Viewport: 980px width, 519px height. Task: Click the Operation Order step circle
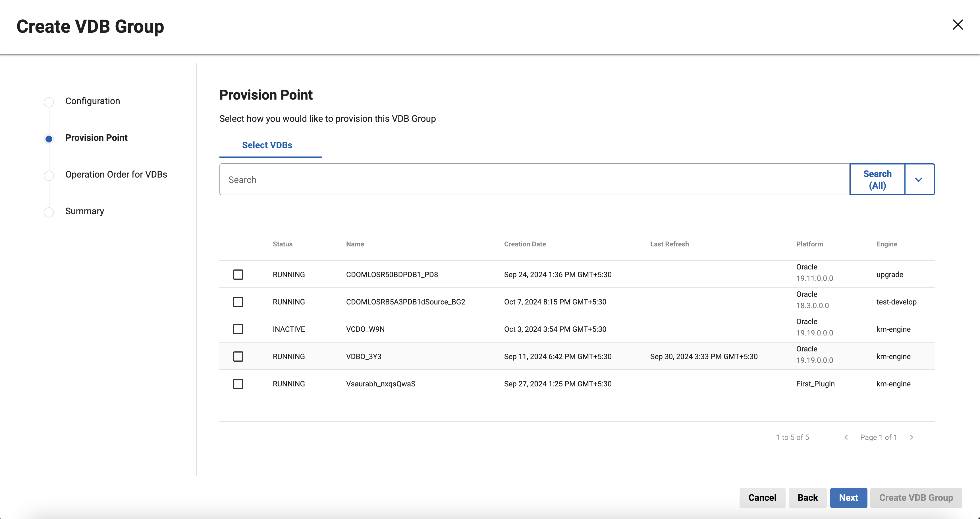(49, 176)
